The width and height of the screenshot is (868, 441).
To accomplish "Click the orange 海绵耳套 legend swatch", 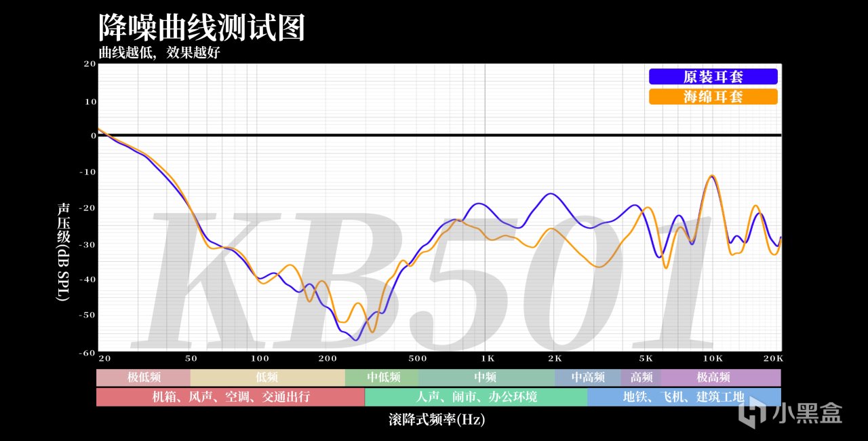I will (x=713, y=97).
